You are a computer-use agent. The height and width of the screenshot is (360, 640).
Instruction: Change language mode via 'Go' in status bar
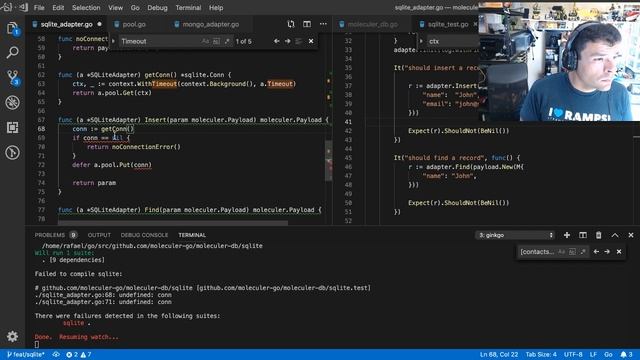tap(608, 355)
